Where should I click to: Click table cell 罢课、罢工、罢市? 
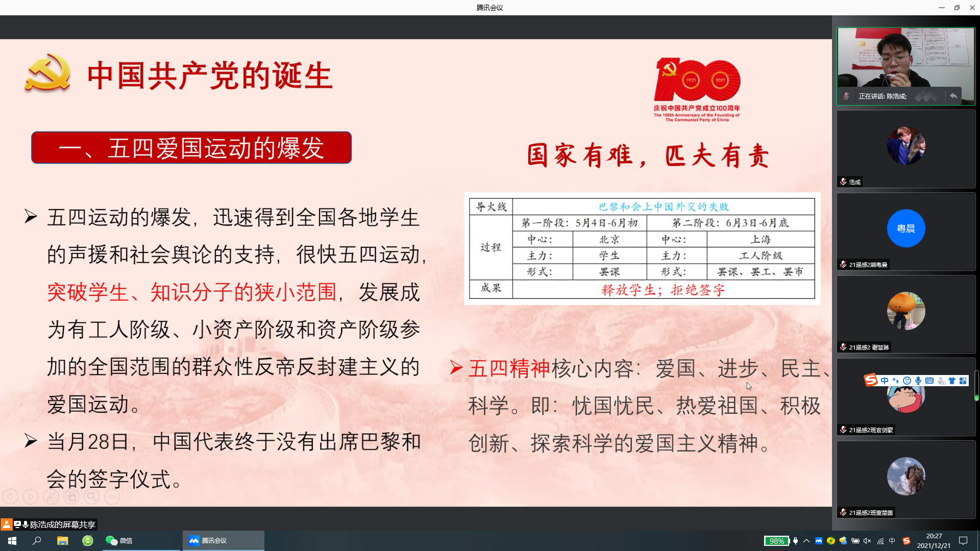[761, 271]
